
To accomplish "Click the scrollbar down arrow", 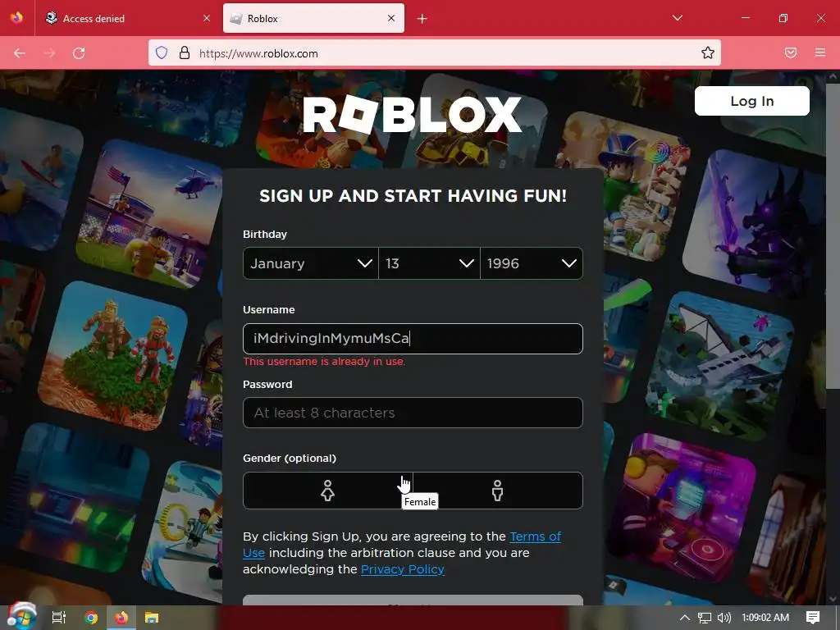I will coord(833,599).
